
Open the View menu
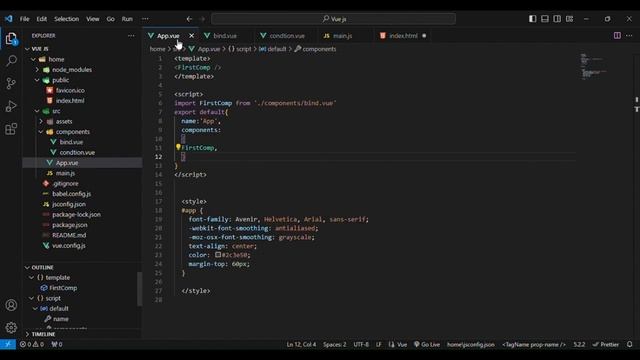pos(93,19)
